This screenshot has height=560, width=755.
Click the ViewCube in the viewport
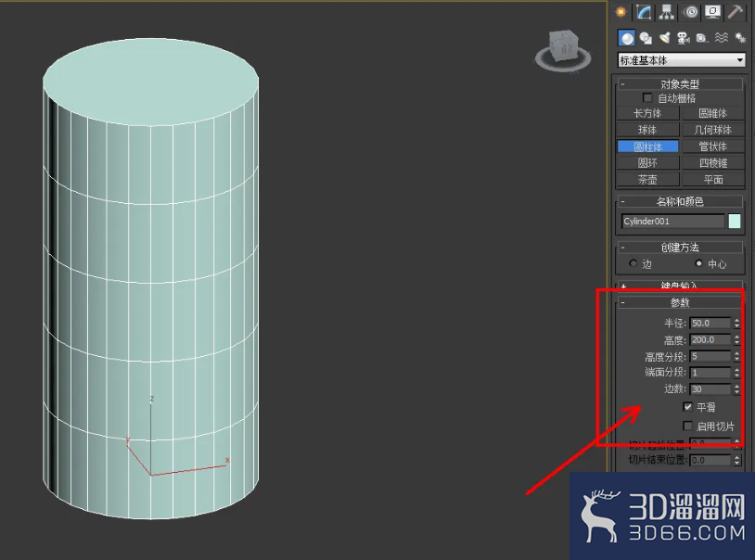point(563,48)
